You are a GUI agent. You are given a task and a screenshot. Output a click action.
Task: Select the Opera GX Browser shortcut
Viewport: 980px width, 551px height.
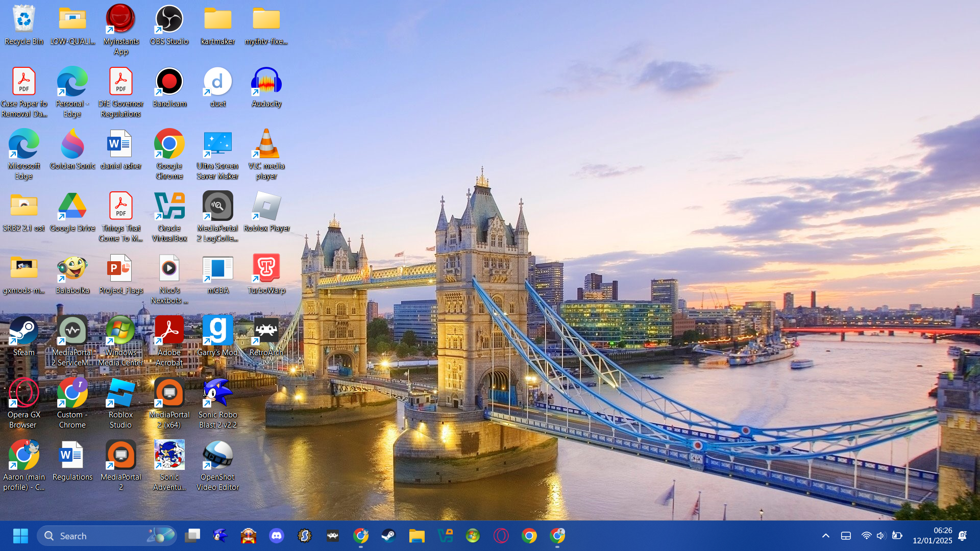[x=23, y=393]
